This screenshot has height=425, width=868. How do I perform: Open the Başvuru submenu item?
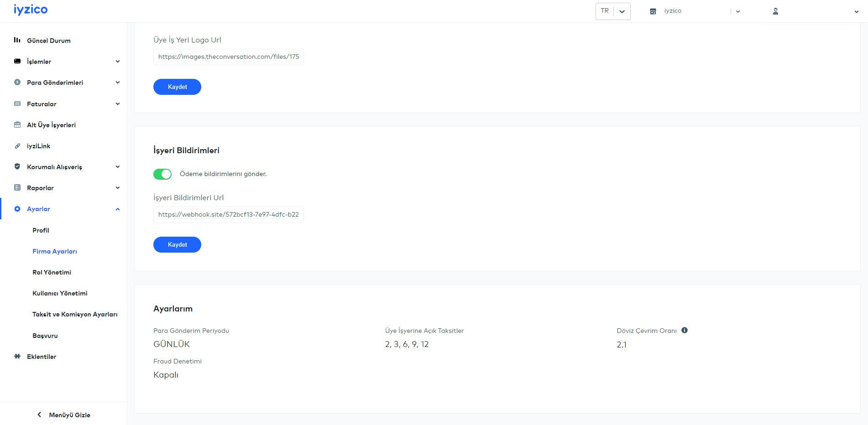click(x=45, y=336)
